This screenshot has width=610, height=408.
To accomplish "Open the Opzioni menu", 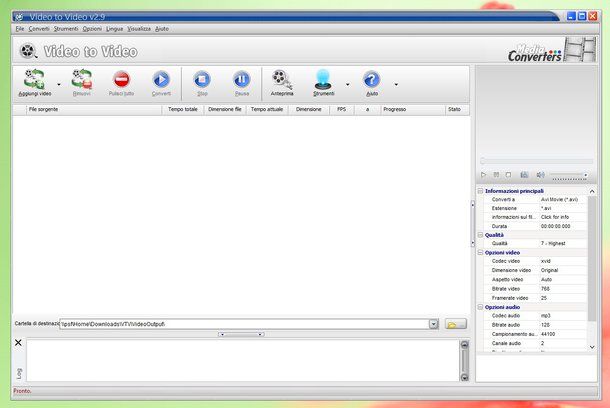I will tap(92, 29).
